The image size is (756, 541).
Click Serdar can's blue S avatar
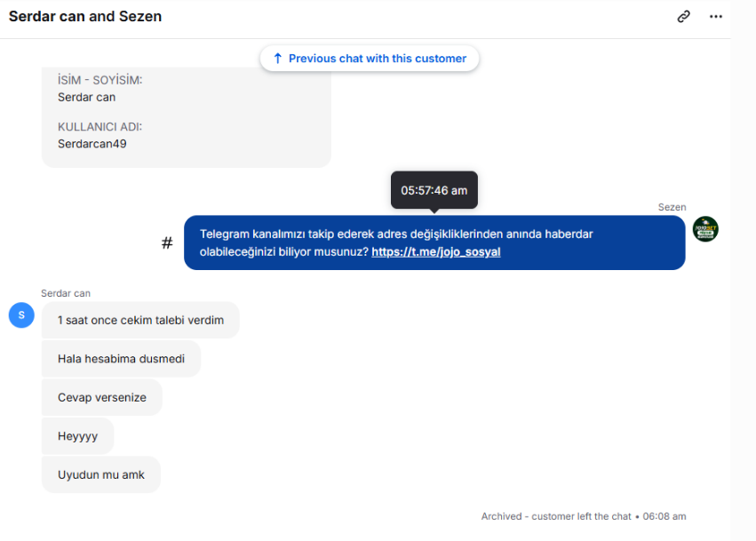pos(21,314)
